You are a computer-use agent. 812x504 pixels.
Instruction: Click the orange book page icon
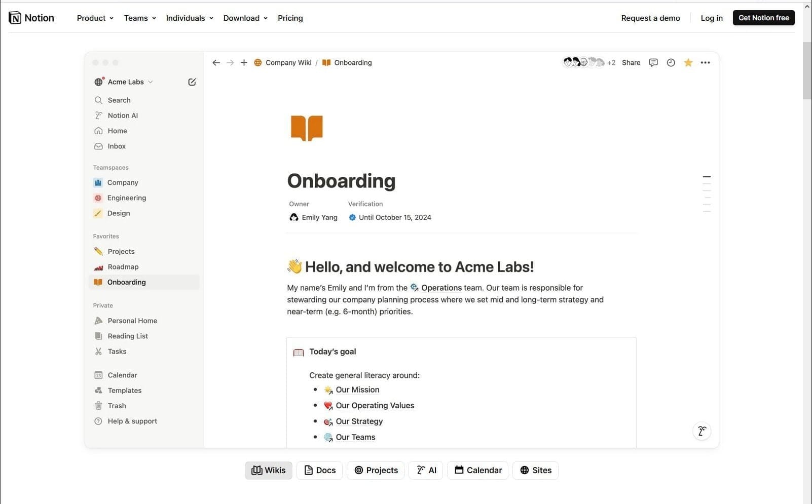[307, 128]
